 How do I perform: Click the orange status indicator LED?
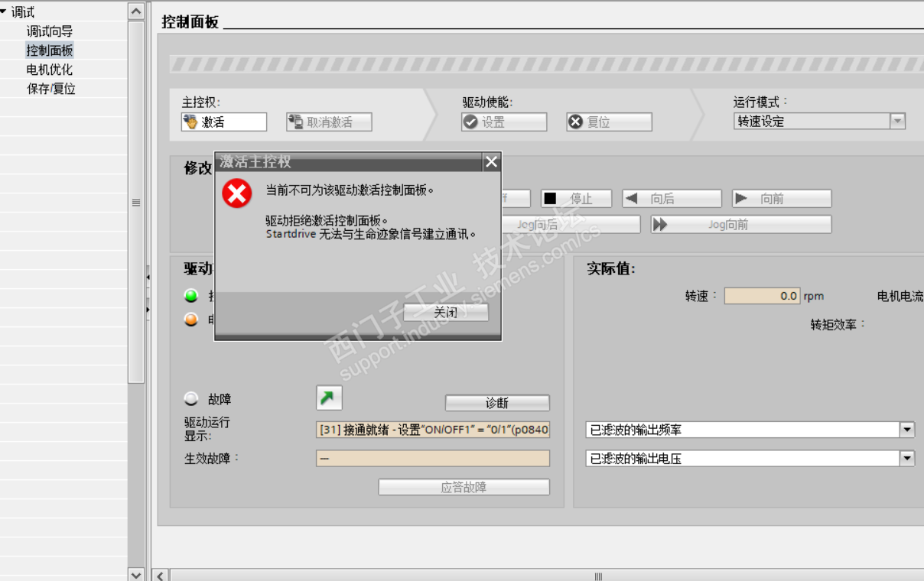click(x=191, y=320)
